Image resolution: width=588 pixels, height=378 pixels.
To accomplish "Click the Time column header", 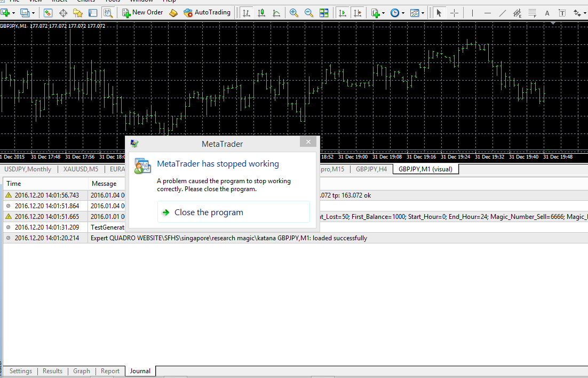I will point(46,184).
